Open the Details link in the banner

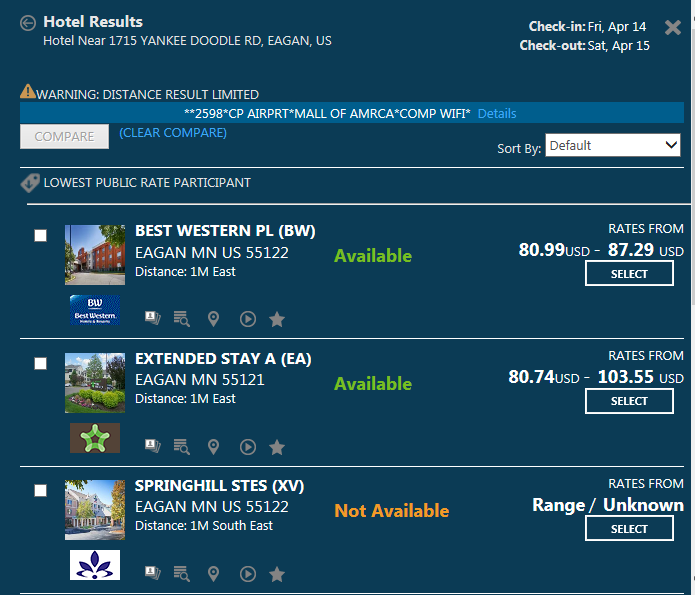tap(497, 114)
